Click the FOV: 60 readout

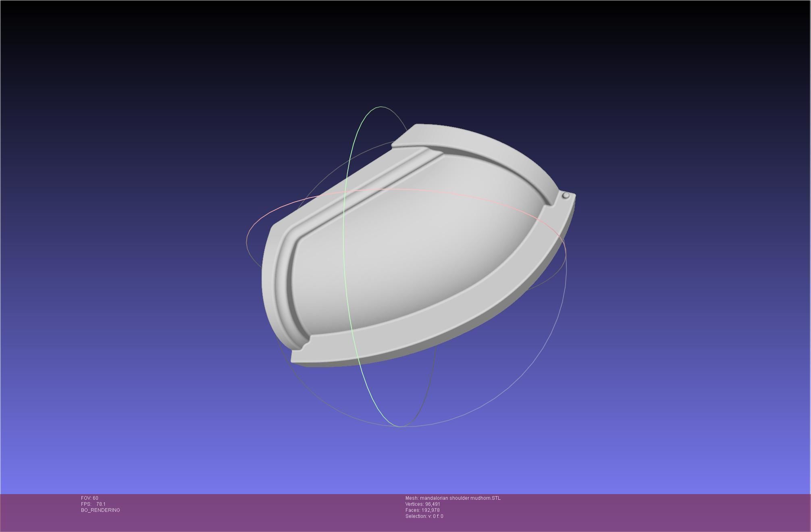point(89,498)
